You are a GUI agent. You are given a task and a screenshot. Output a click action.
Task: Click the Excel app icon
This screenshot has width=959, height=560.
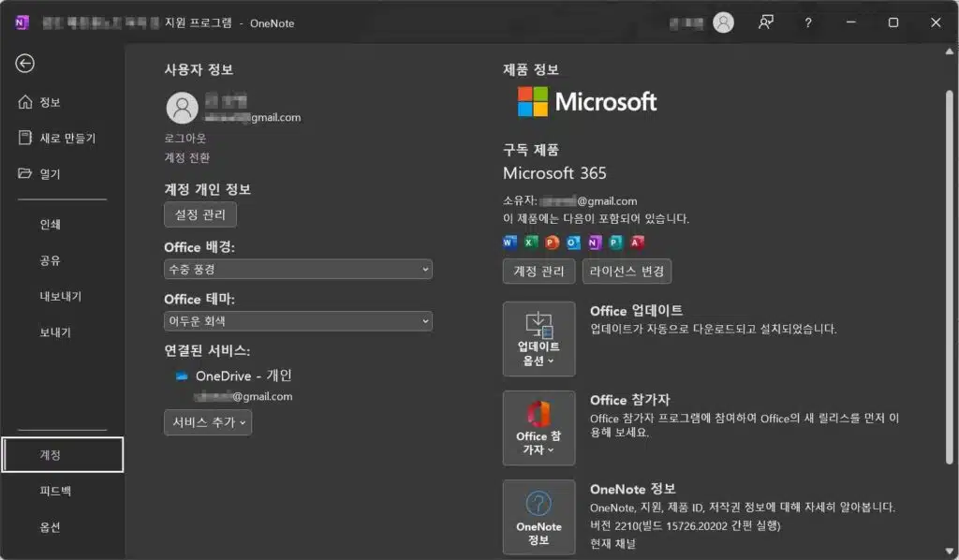point(530,243)
